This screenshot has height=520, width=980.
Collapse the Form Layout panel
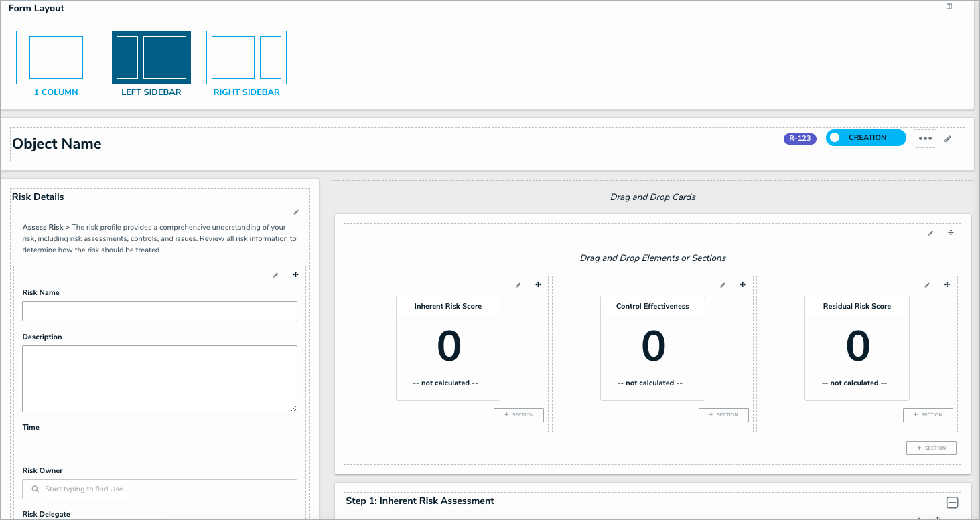[949, 6]
